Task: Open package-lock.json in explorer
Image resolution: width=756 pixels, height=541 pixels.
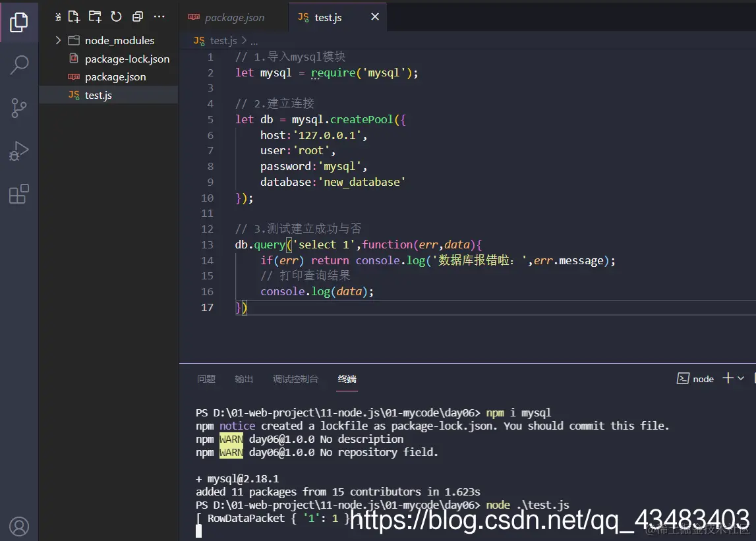Action: coord(109,59)
